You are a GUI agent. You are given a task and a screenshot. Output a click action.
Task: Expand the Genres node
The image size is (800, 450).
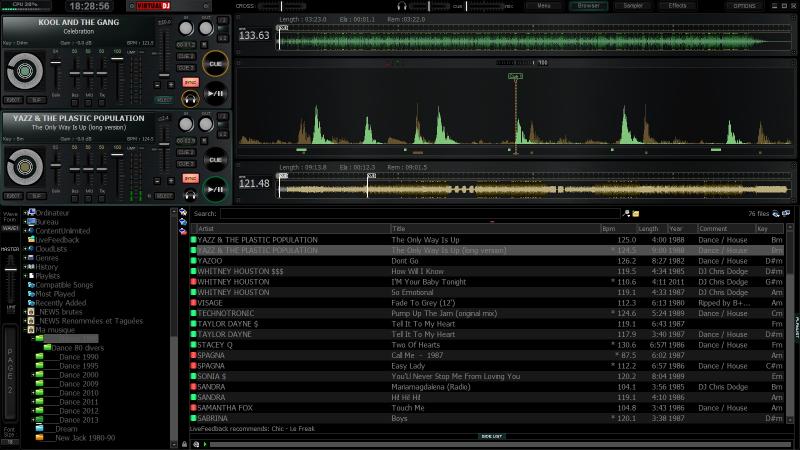[x=25, y=258]
